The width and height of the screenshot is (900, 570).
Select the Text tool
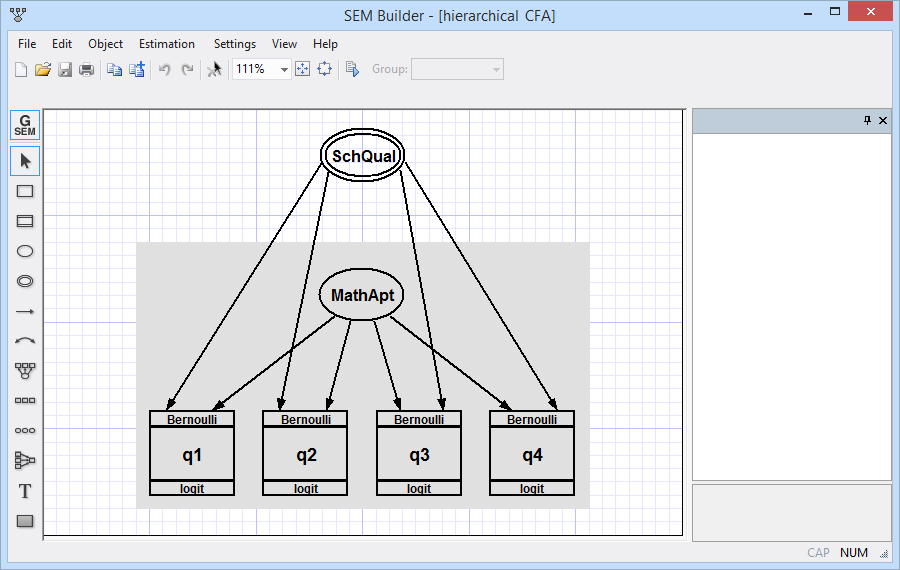point(25,491)
